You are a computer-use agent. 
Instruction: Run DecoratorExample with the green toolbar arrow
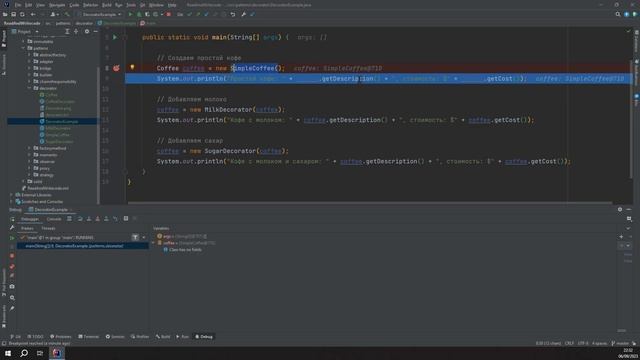click(130, 14)
